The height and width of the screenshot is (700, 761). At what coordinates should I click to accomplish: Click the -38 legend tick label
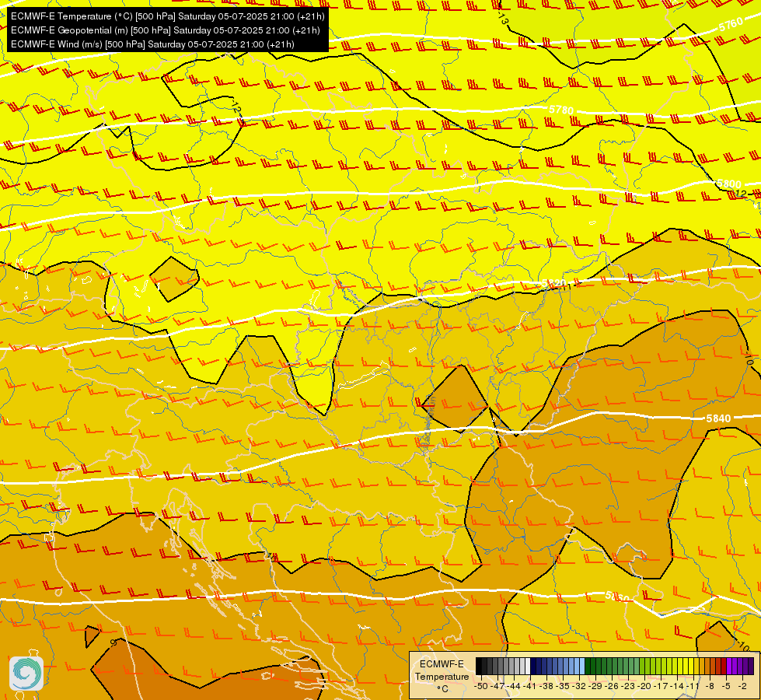pos(546,687)
